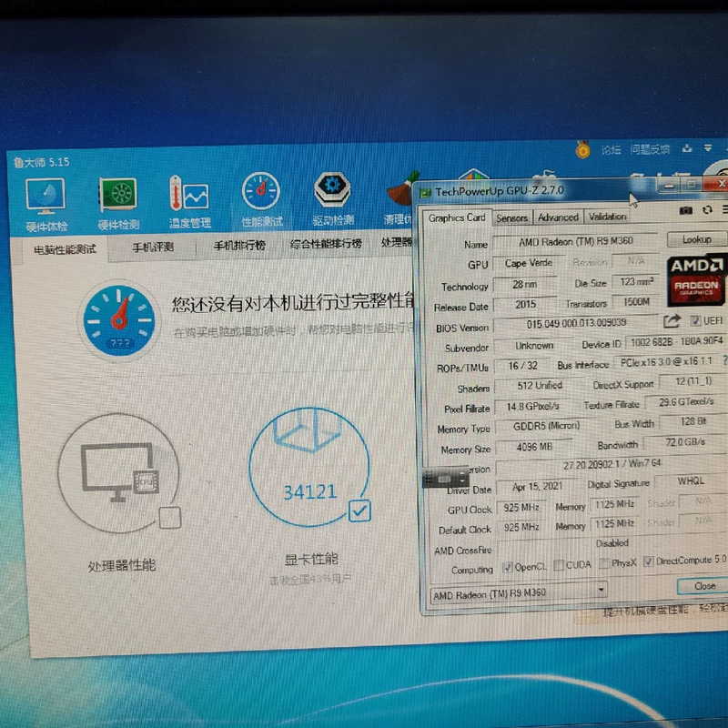Select the 综合性能排行榜 tab
The image size is (728, 728).
point(326,243)
